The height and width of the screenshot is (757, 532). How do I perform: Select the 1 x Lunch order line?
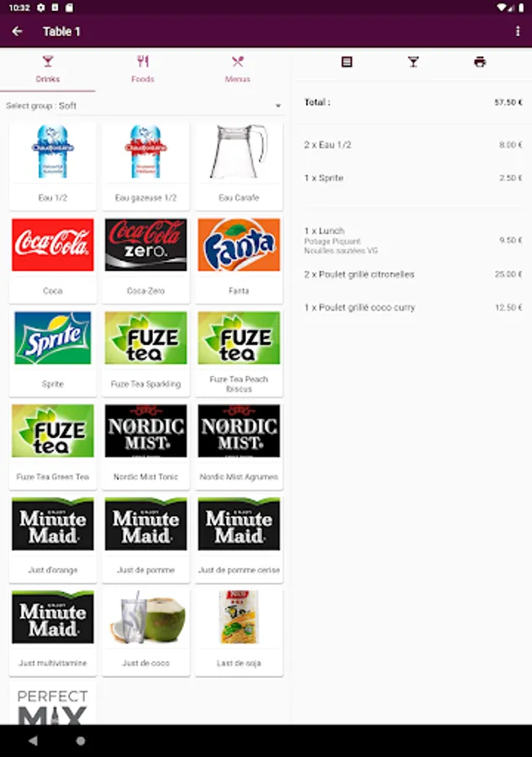[413, 241]
